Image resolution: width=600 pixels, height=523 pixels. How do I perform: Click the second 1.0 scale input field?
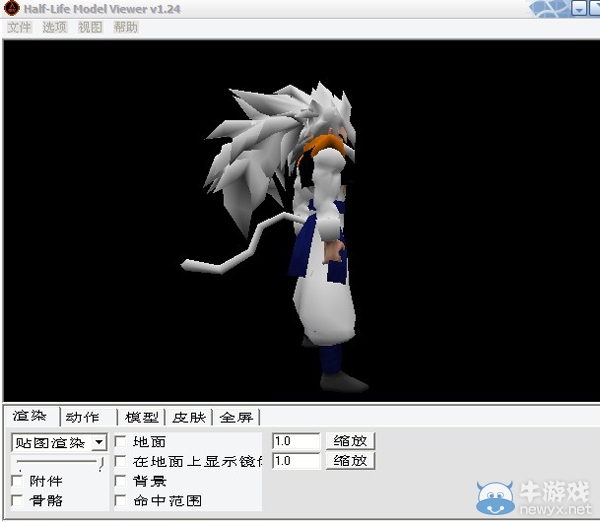296,461
